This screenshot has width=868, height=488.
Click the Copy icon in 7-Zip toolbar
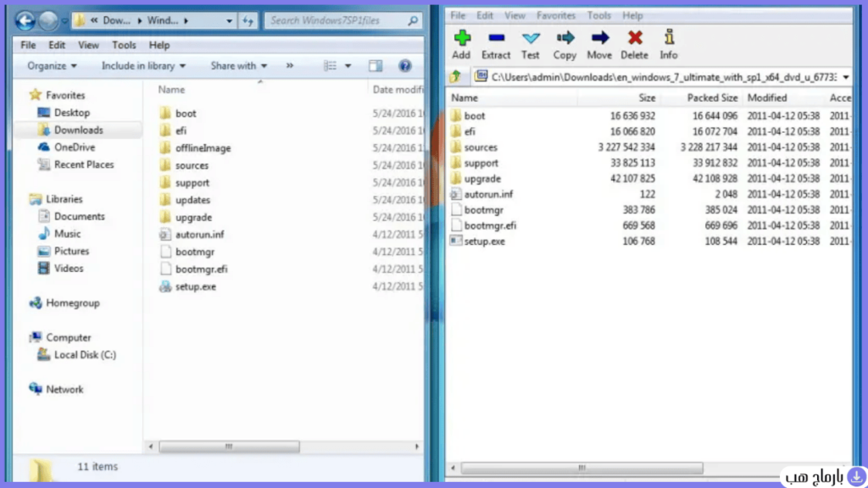(565, 38)
